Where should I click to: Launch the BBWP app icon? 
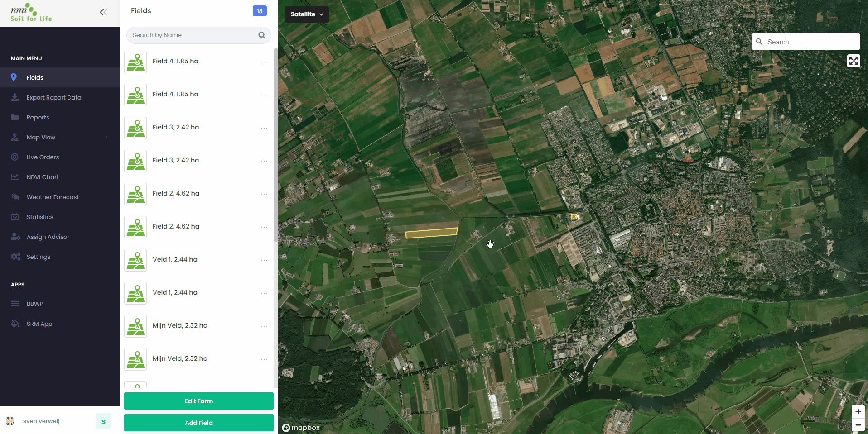[15, 304]
